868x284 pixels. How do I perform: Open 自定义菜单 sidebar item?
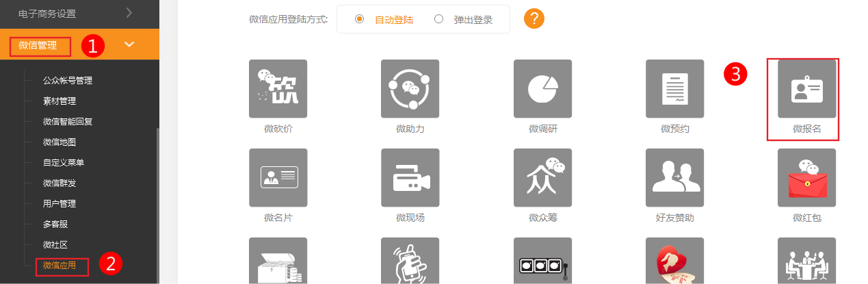click(63, 162)
